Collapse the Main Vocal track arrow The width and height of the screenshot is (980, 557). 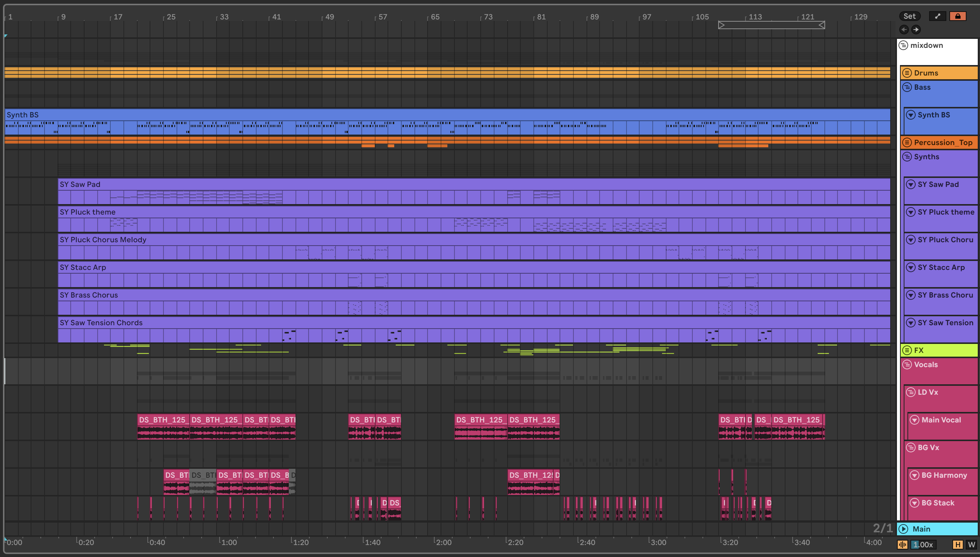click(915, 420)
